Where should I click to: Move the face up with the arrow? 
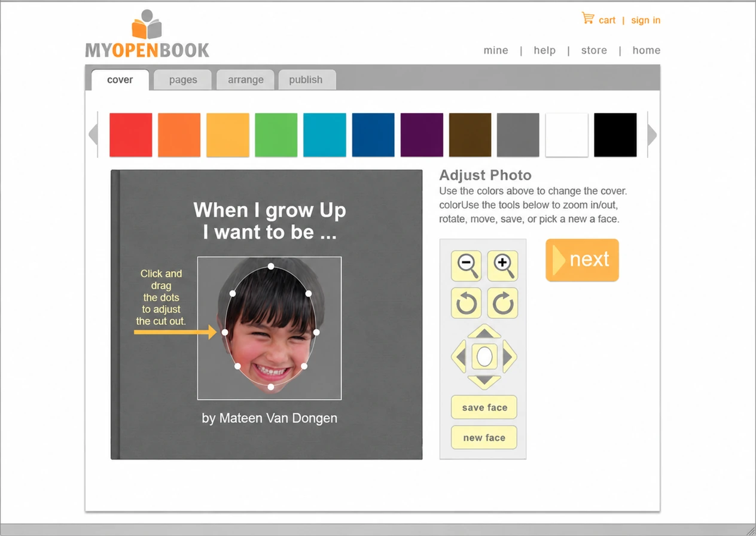[484, 332]
